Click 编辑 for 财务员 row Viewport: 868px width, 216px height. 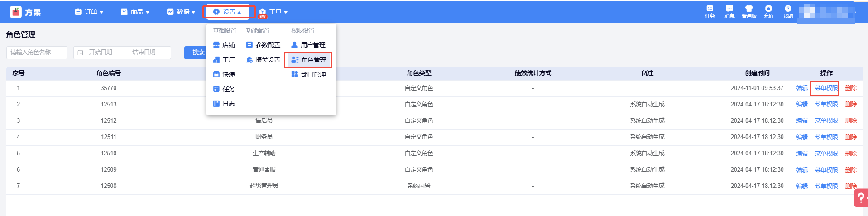point(802,137)
